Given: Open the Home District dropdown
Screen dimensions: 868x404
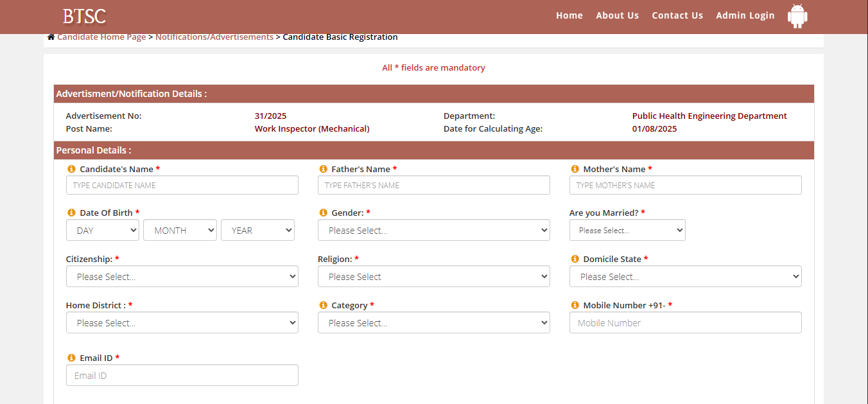Looking at the screenshot, I should 182,323.
